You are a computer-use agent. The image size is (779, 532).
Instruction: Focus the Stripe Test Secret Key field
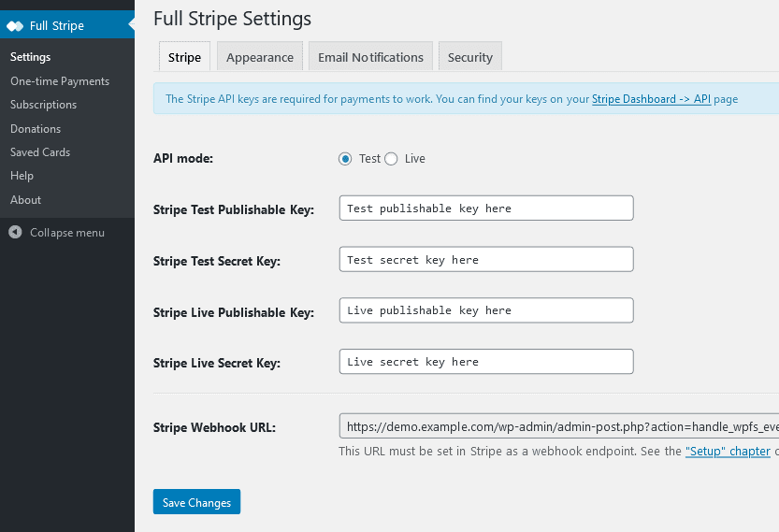(x=486, y=259)
